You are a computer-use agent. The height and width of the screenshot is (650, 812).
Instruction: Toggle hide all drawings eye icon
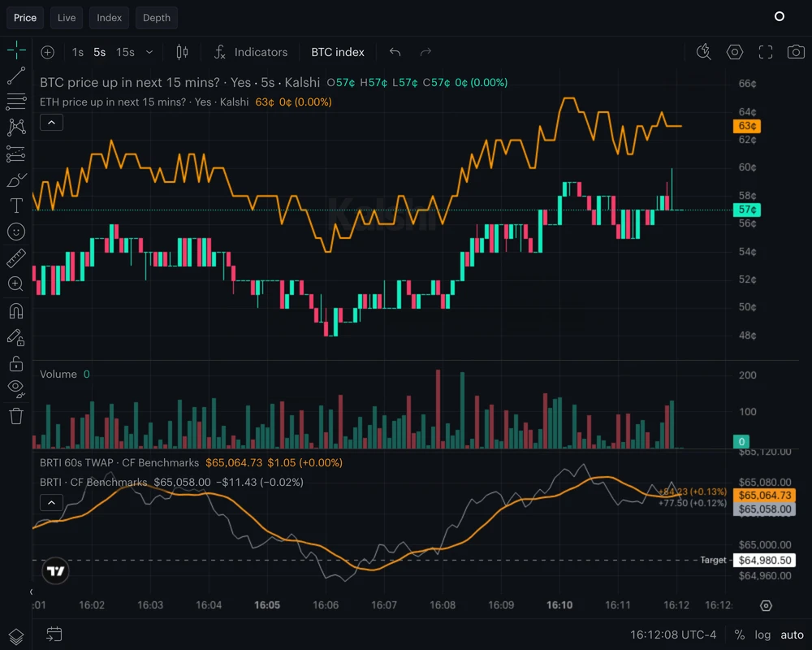[x=16, y=388]
